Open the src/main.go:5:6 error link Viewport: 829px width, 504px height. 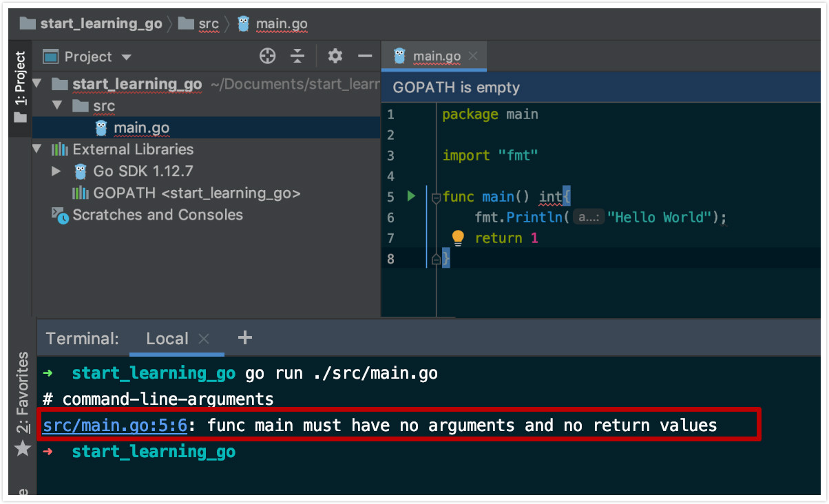(x=115, y=426)
